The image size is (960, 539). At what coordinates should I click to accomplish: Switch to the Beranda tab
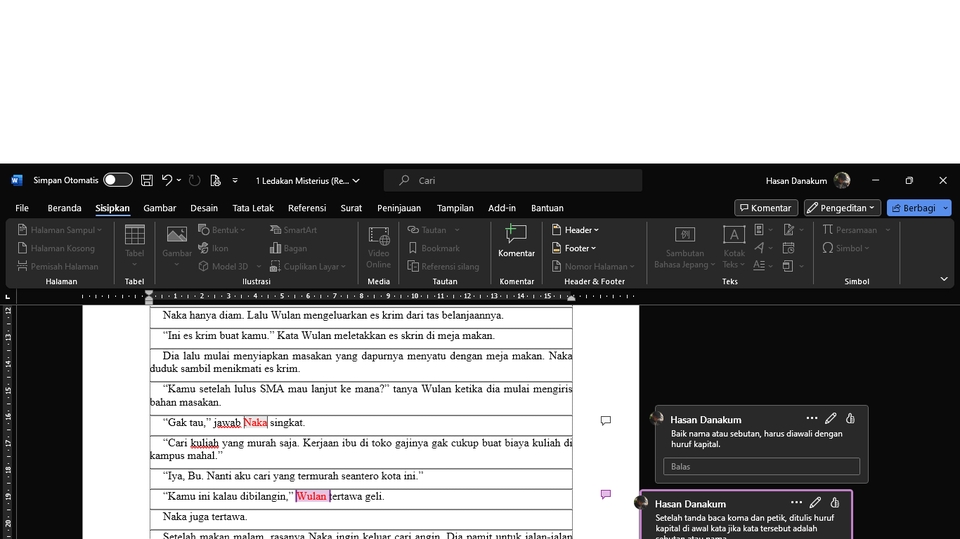[64, 208]
